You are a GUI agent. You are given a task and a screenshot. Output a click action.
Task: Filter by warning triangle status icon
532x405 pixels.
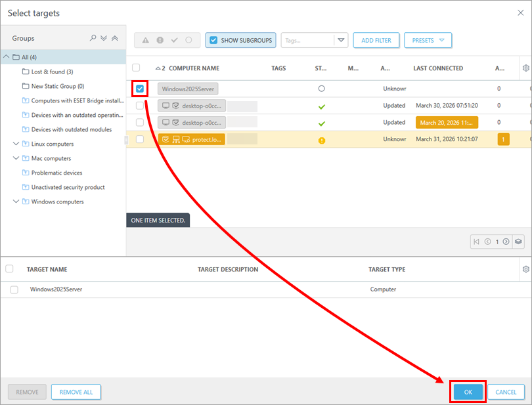pos(145,40)
